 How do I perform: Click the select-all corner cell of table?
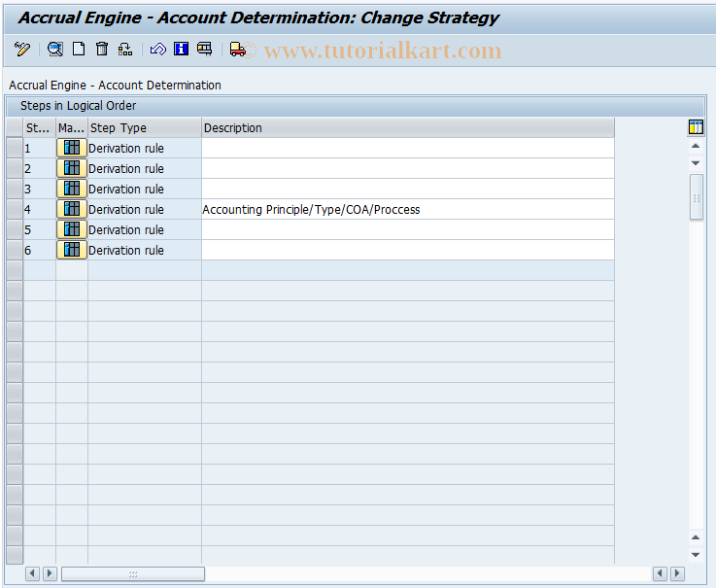(x=15, y=127)
